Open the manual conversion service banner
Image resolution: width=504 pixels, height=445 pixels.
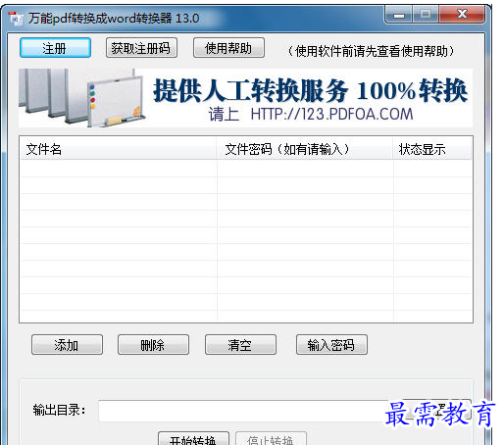(245, 98)
